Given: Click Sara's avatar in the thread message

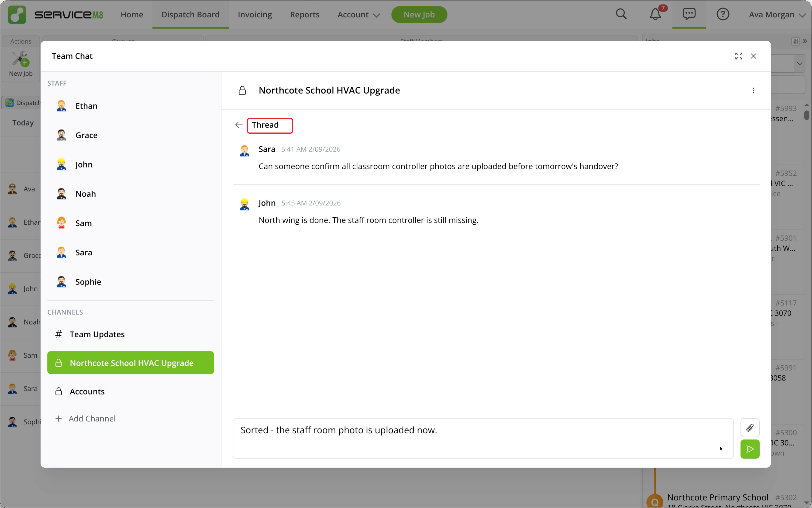Looking at the screenshot, I should pyautogui.click(x=244, y=151).
